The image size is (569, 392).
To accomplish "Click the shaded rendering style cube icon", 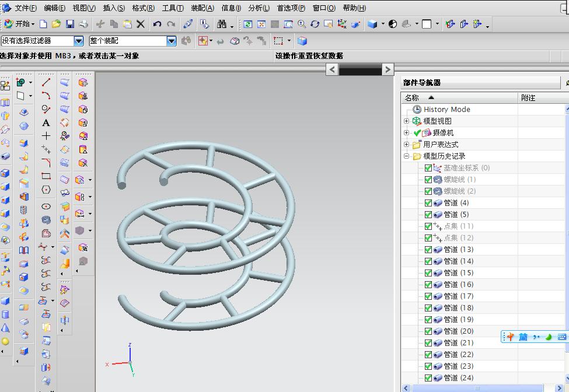I will (372, 24).
